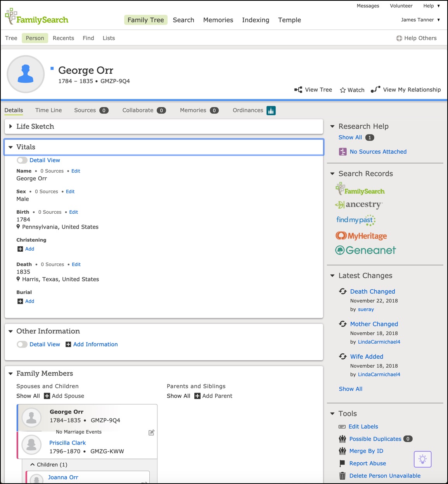The width and height of the screenshot is (448, 484).
Task: Click the Help Others icon
Action: [x=399, y=38]
